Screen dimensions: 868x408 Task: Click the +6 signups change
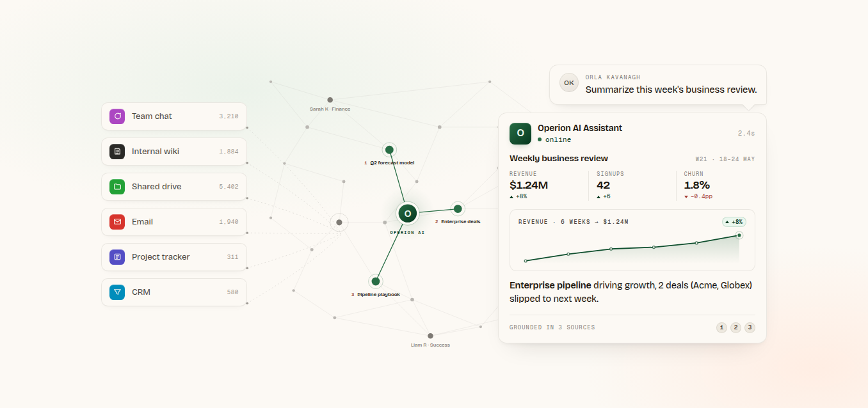(604, 197)
